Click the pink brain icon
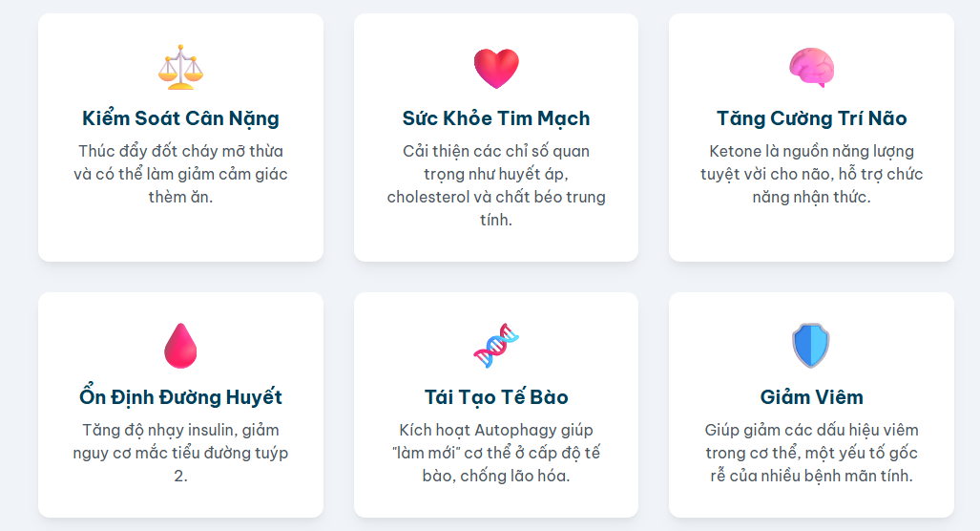This screenshot has height=531, width=980. point(811,68)
